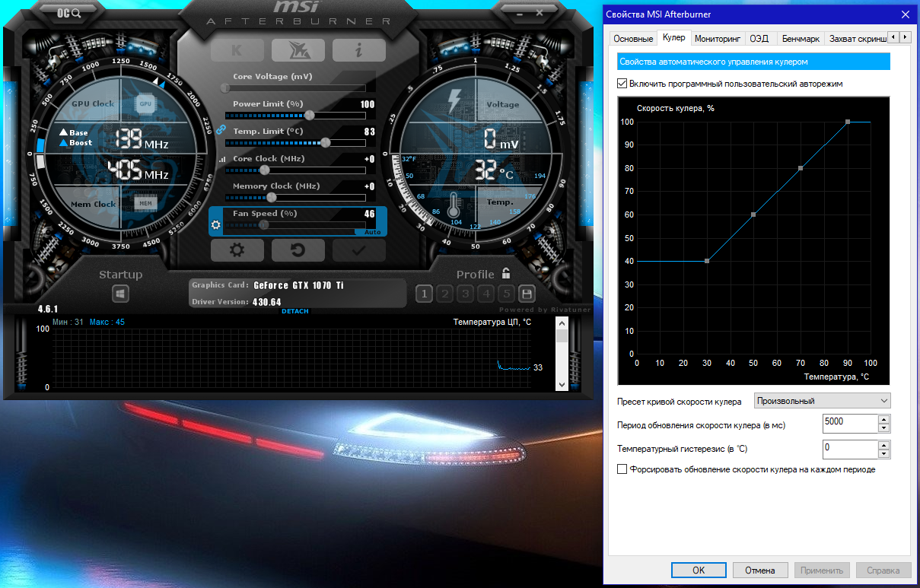Open Afterburner settings gear button
This screenshot has height=588, width=920.
pos(237,250)
